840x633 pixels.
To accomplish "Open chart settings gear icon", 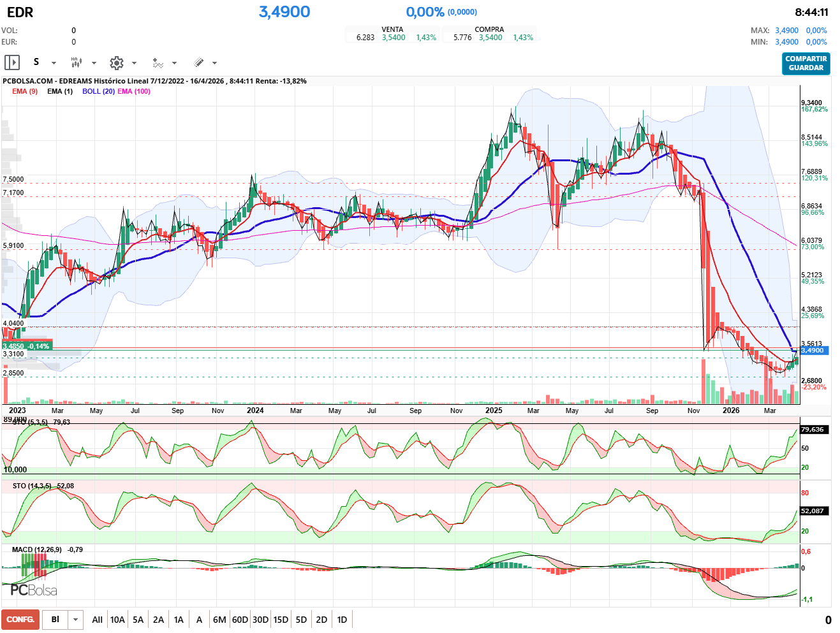I will point(116,62).
